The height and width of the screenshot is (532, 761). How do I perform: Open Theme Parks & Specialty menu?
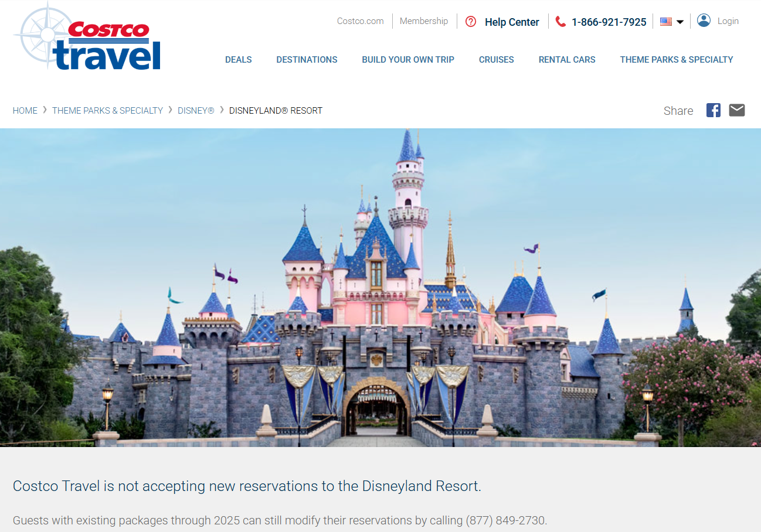(677, 59)
